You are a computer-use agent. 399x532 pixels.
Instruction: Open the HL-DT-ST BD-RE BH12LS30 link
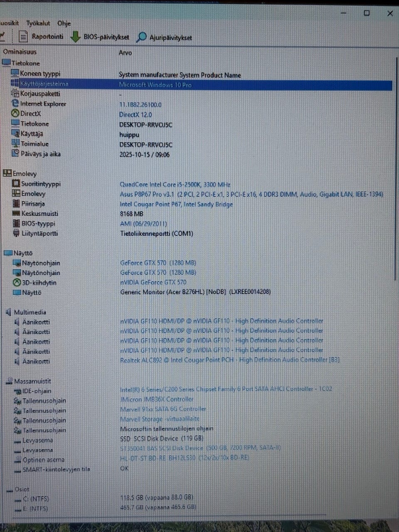click(x=185, y=458)
